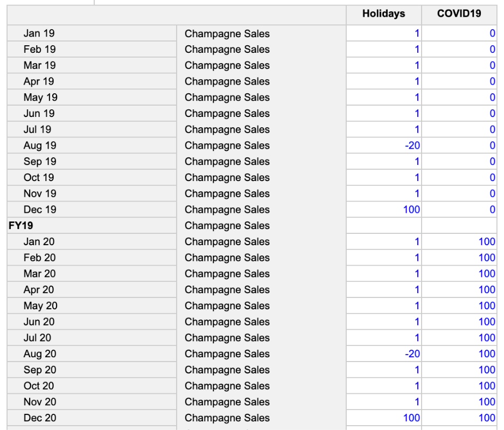Click the Jun 19 COVID19 cell showing 0

tap(459, 113)
